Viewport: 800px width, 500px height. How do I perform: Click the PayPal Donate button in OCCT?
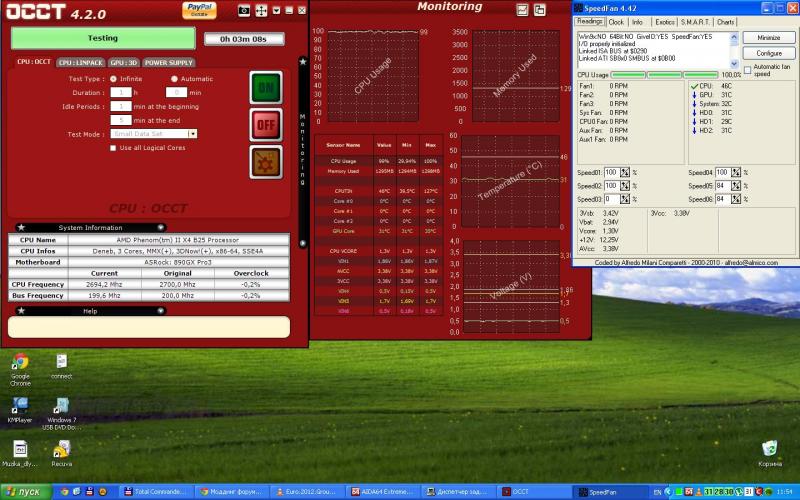(x=199, y=10)
